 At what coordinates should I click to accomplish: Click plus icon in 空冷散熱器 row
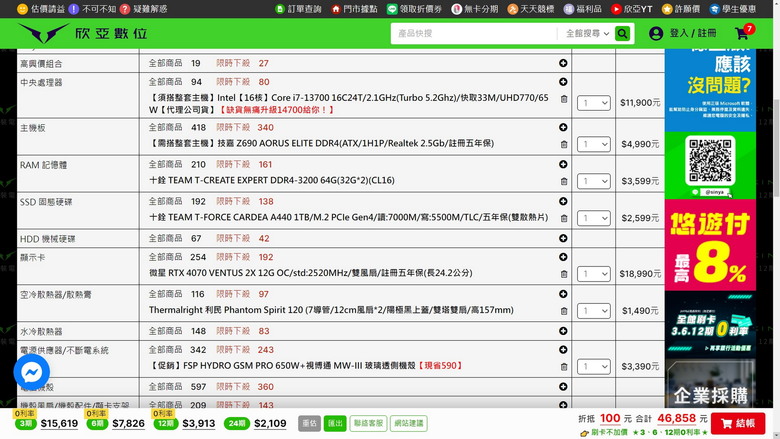click(x=563, y=294)
